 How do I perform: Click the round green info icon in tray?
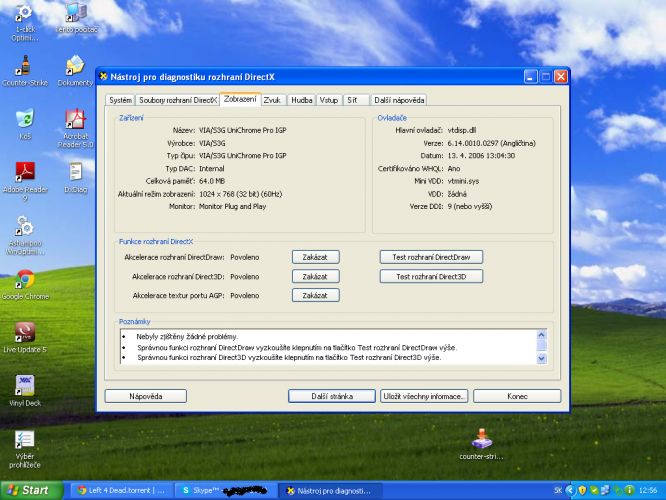point(629,491)
